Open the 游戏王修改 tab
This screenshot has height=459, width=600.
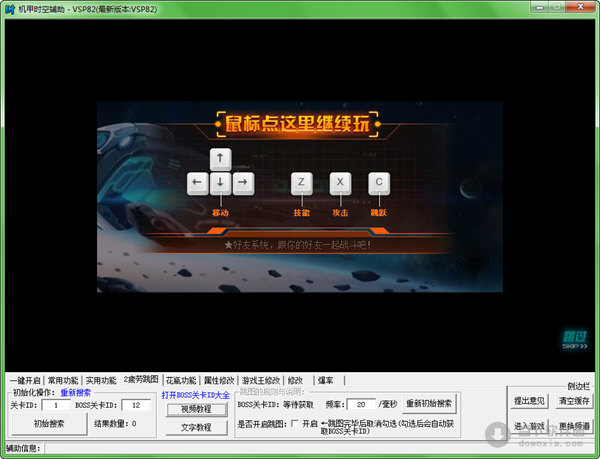click(261, 380)
